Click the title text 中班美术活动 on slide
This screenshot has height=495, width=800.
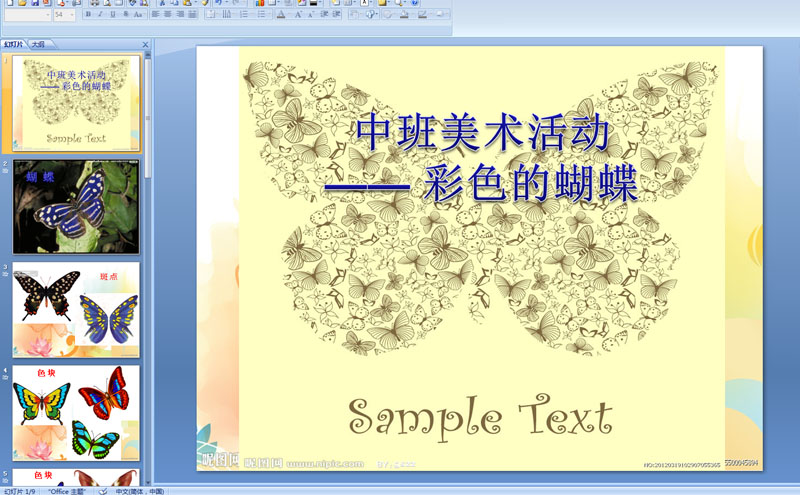click(x=483, y=132)
